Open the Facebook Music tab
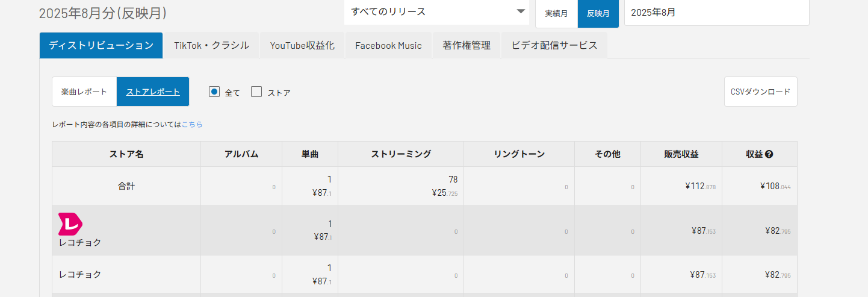The image size is (868, 297). pyautogui.click(x=388, y=45)
